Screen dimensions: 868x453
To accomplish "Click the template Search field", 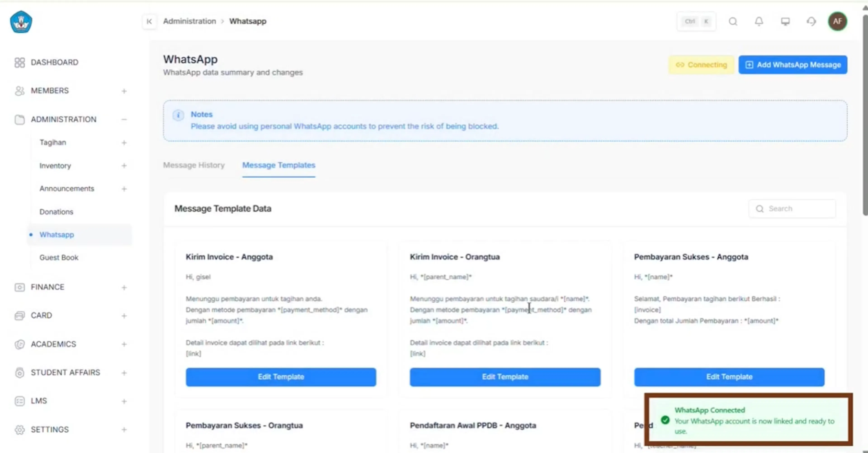I will (792, 209).
